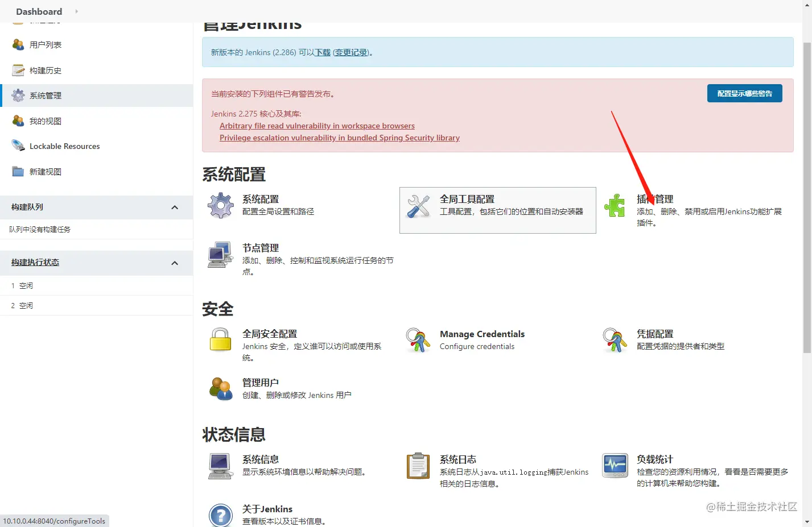This screenshot has height=527, width=812.
Task: Click the 系统信息 monitor icon
Action: coord(221,466)
